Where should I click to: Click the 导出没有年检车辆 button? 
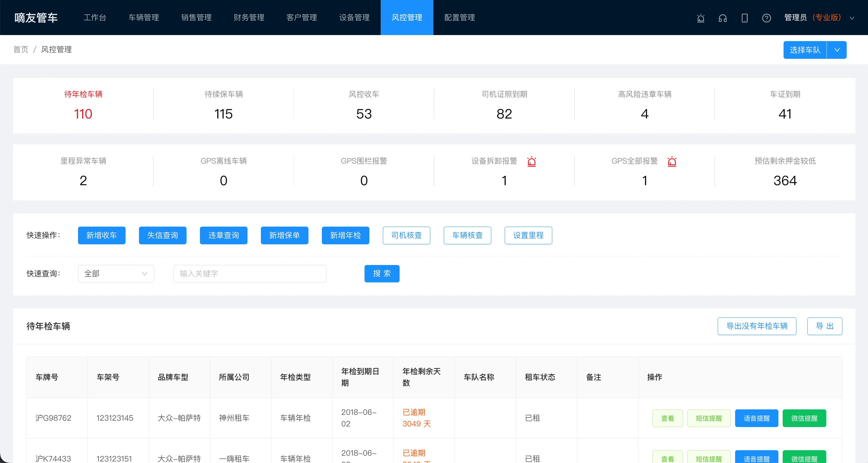point(757,326)
